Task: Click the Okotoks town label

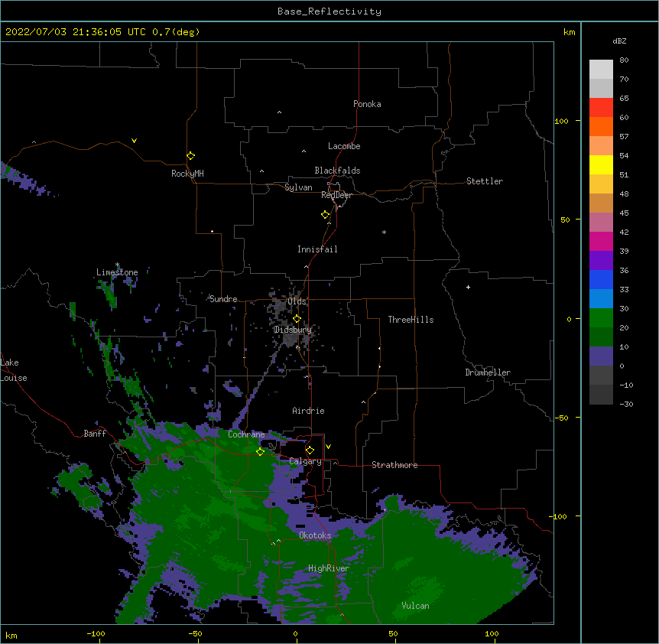Action: click(315, 535)
